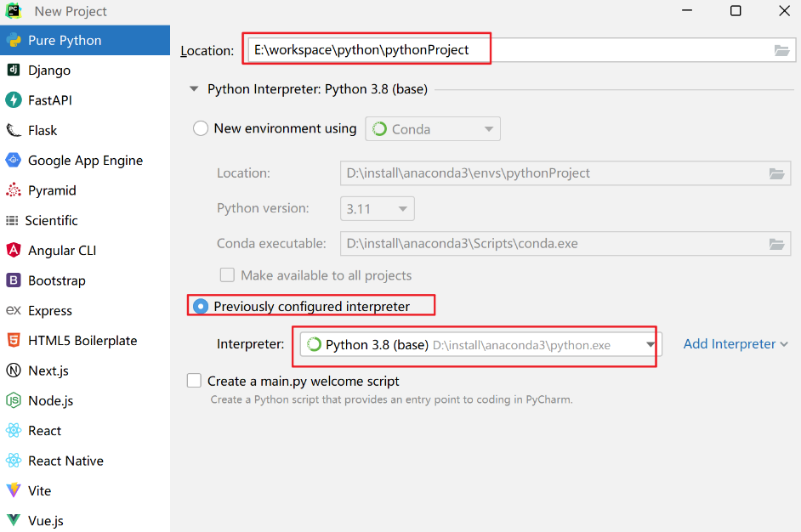Click the Conda executable path field
The width and height of the screenshot is (801, 532).
(x=565, y=244)
